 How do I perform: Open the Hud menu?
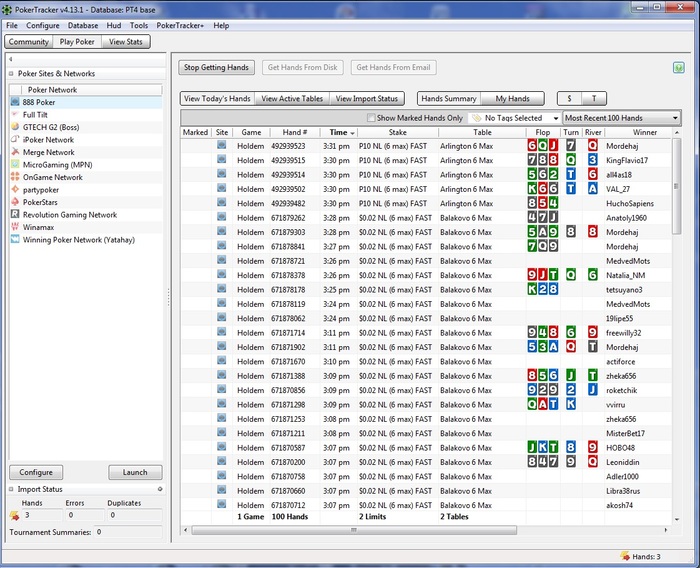(113, 25)
